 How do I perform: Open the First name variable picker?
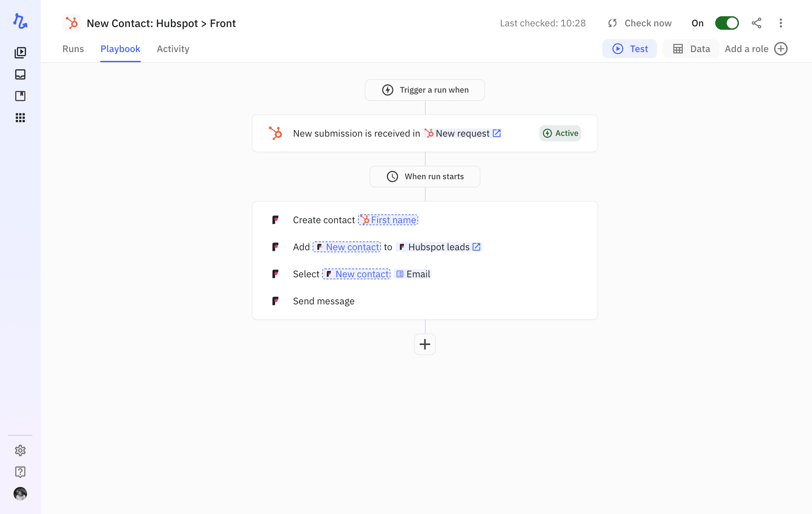click(x=388, y=220)
